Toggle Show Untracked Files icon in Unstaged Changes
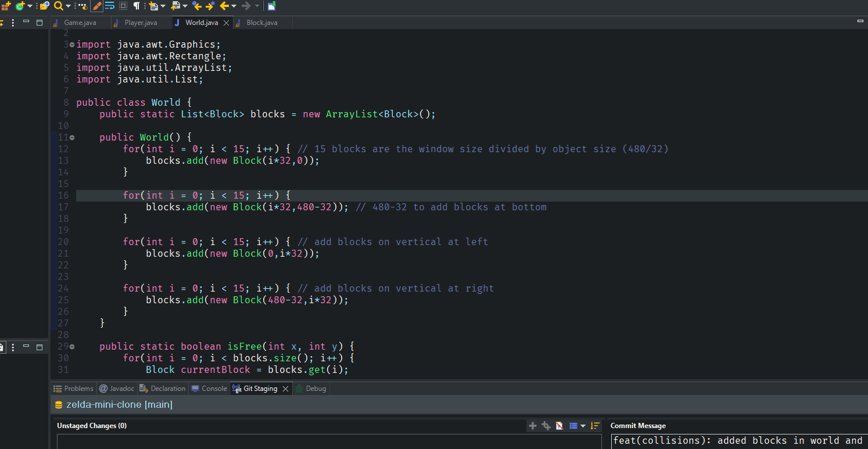This screenshot has width=868, height=449. point(559,426)
